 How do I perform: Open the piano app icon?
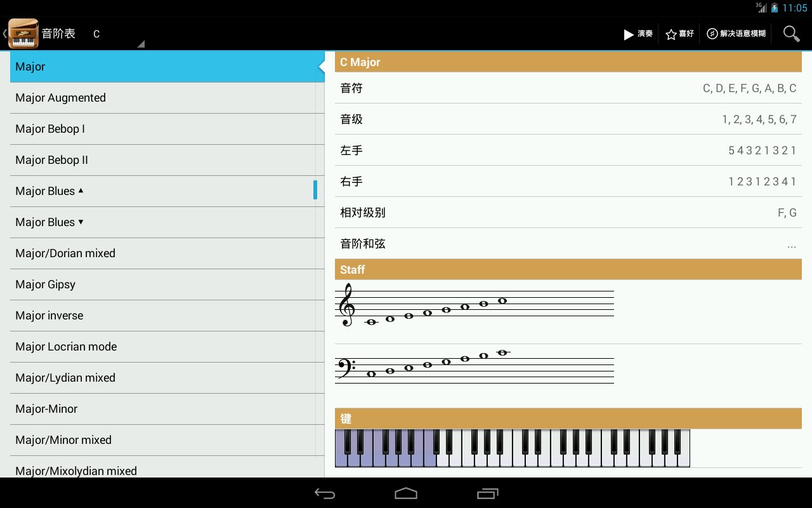[x=23, y=34]
